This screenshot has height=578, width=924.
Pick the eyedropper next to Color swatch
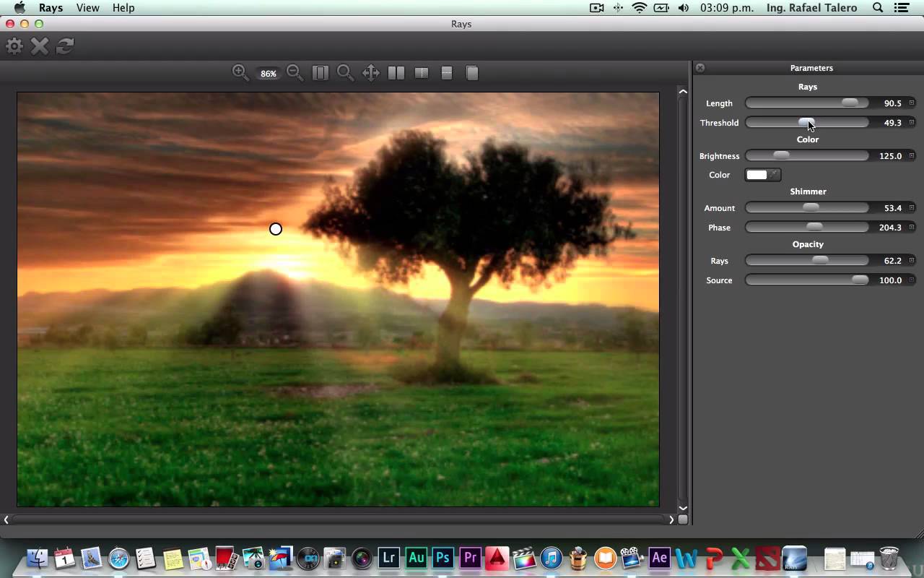[x=774, y=175]
